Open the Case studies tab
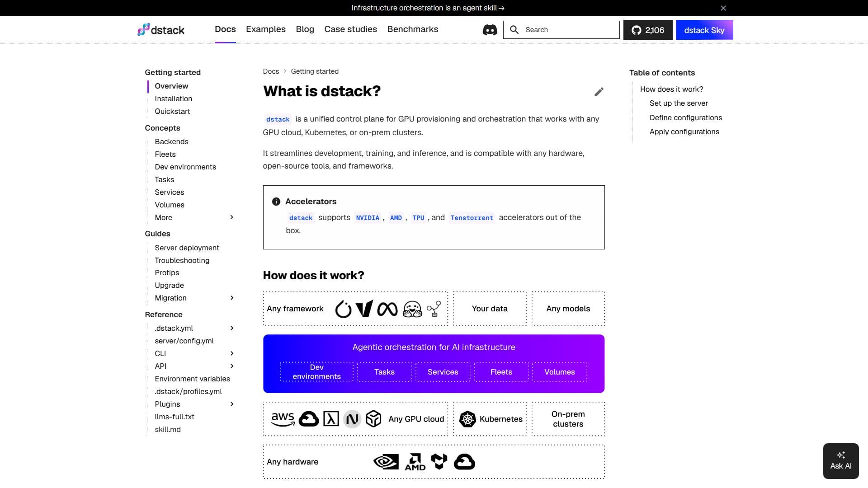Image resolution: width=868 pixels, height=488 pixels. (350, 29)
